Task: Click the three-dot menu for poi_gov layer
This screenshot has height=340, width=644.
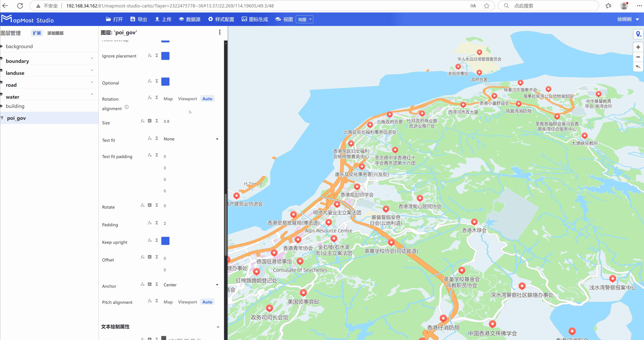Action: [x=220, y=32]
